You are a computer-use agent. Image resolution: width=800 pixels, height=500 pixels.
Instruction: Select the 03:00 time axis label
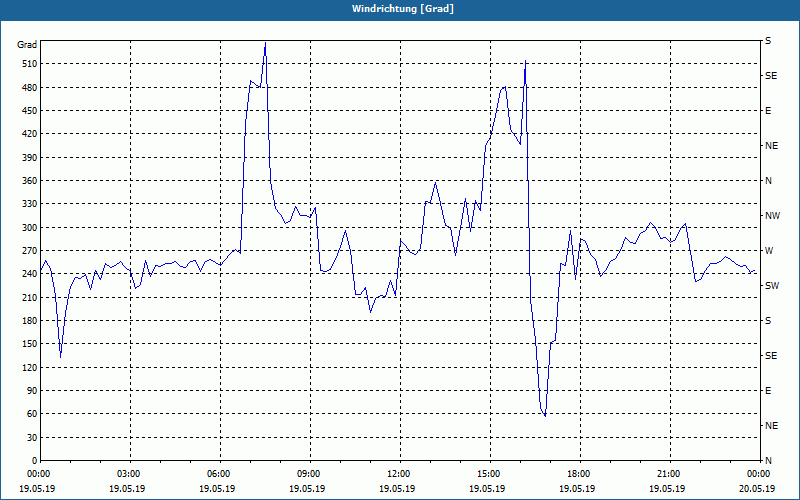click(128, 474)
